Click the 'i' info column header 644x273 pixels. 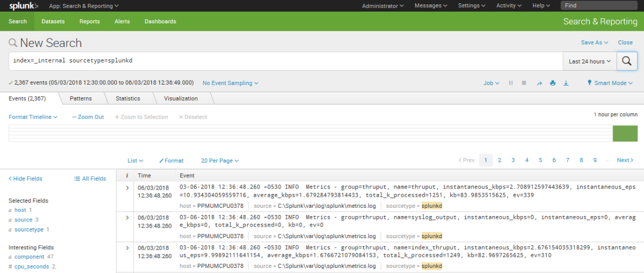[x=127, y=176]
